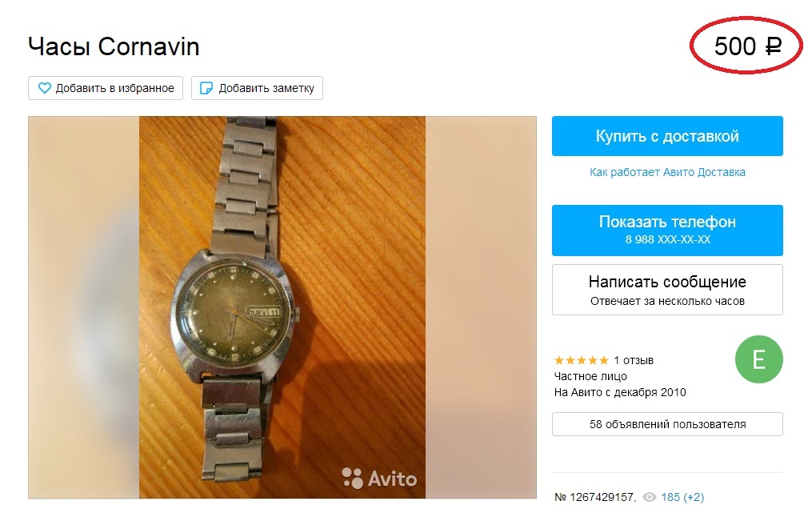Click the note icon for adding a note

(206, 88)
